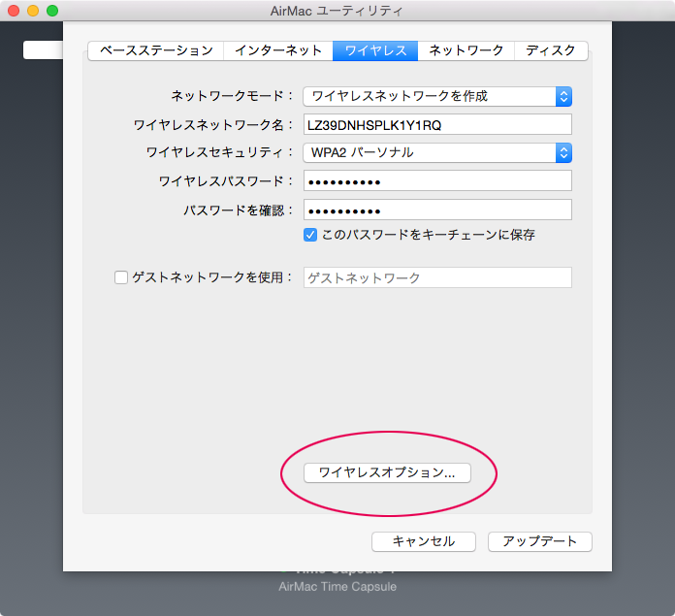Close the AirMac utility window

tap(14, 11)
